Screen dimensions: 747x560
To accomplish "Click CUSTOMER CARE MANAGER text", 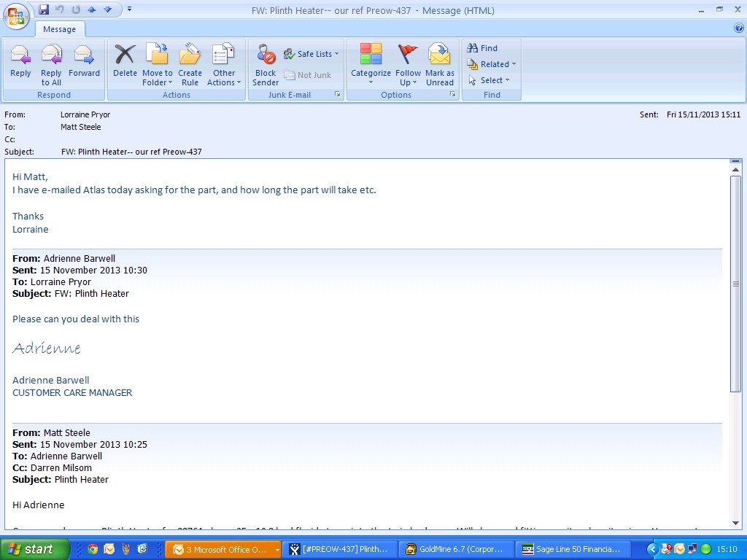I will click(x=72, y=393).
